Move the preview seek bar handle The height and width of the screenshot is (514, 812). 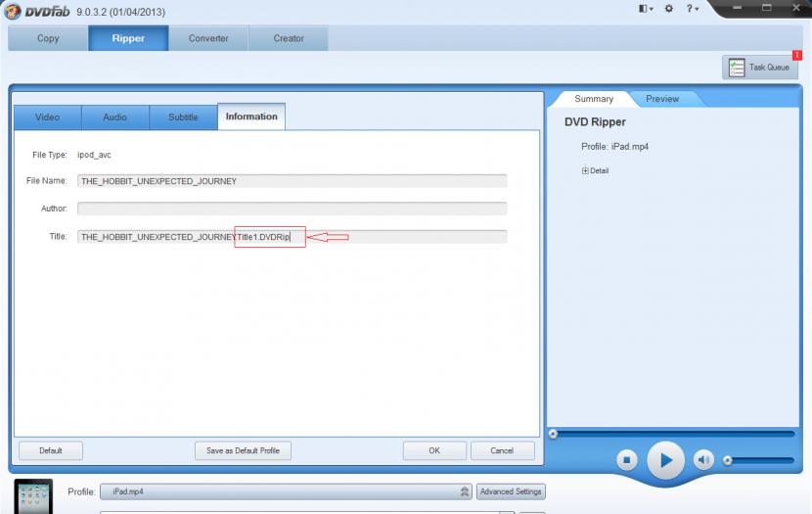553,434
